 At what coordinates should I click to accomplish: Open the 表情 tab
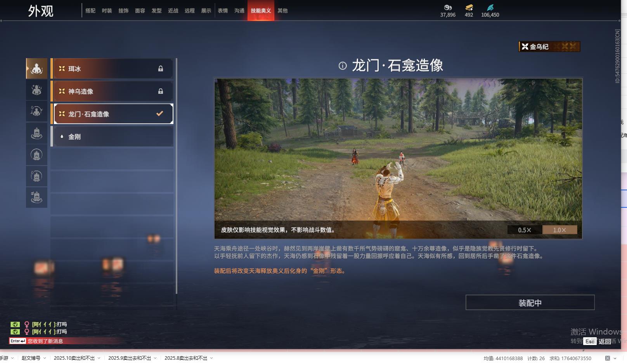pyautogui.click(x=223, y=11)
